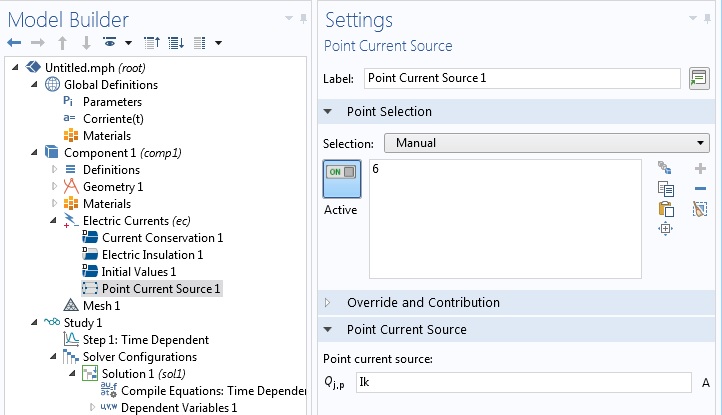Click the blue plus Add to Selection icon
Screen dimensions: 722x415
pos(700,169)
